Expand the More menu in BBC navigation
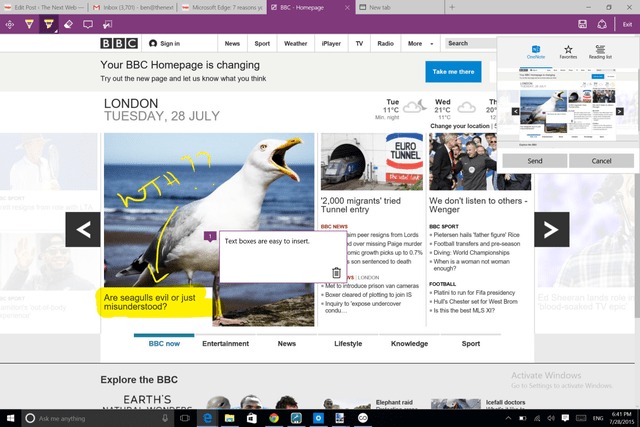 click(x=418, y=44)
